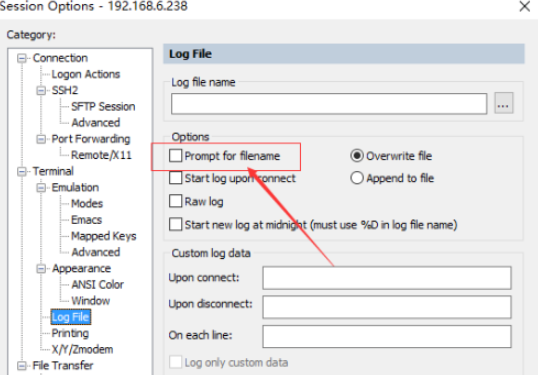Collapse the Emulation tree node
Viewport: 538px width, 375px height.
pyautogui.click(x=41, y=188)
